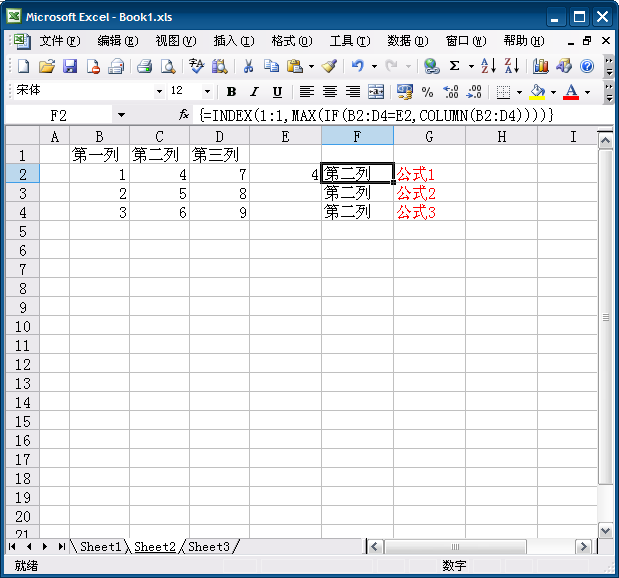619x578 pixels.
Task: Expand the Font Color dropdown arrow
Action: click(587, 92)
